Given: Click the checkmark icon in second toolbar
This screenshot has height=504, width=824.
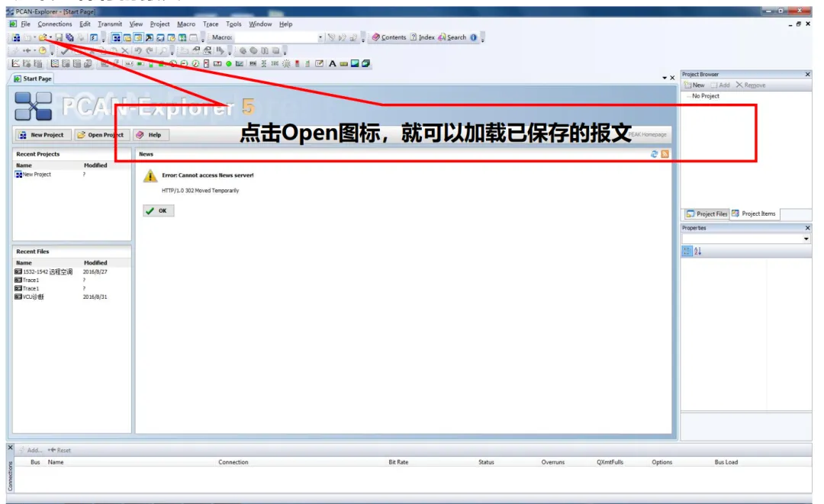Looking at the screenshot, I should 65,51.
